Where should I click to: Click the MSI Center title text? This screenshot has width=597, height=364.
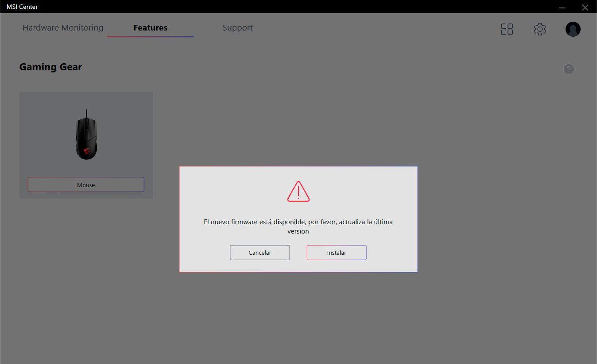click(x=22, y=7)
